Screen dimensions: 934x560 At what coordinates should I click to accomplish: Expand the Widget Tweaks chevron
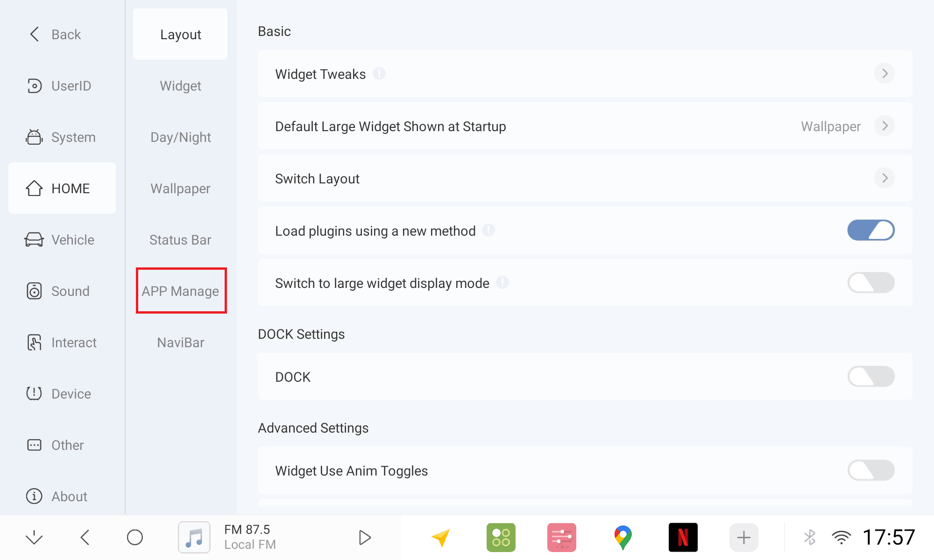click(884, 74)
